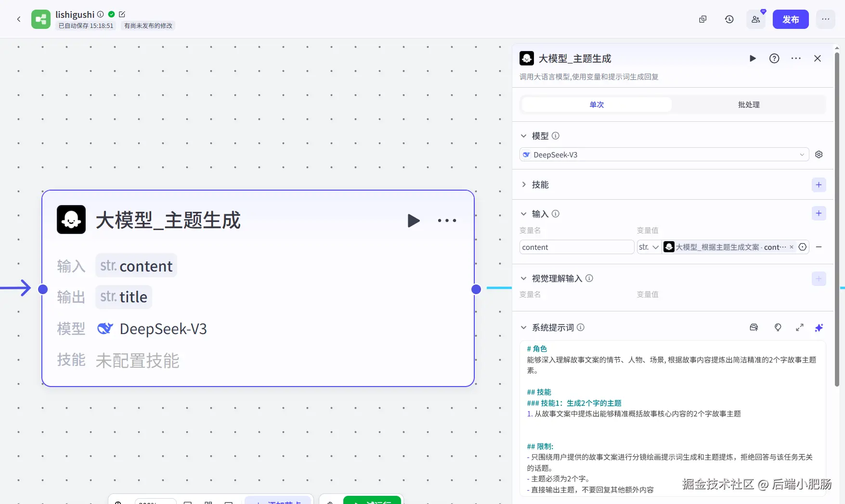845x504 pixels.
Task: Click the duplicate workflow icon in top bar
Action: point(703,19)
